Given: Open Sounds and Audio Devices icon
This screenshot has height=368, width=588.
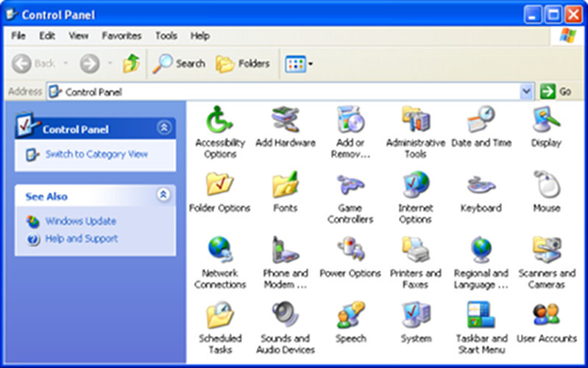Looking at the screenshot, I should (285, 316).
